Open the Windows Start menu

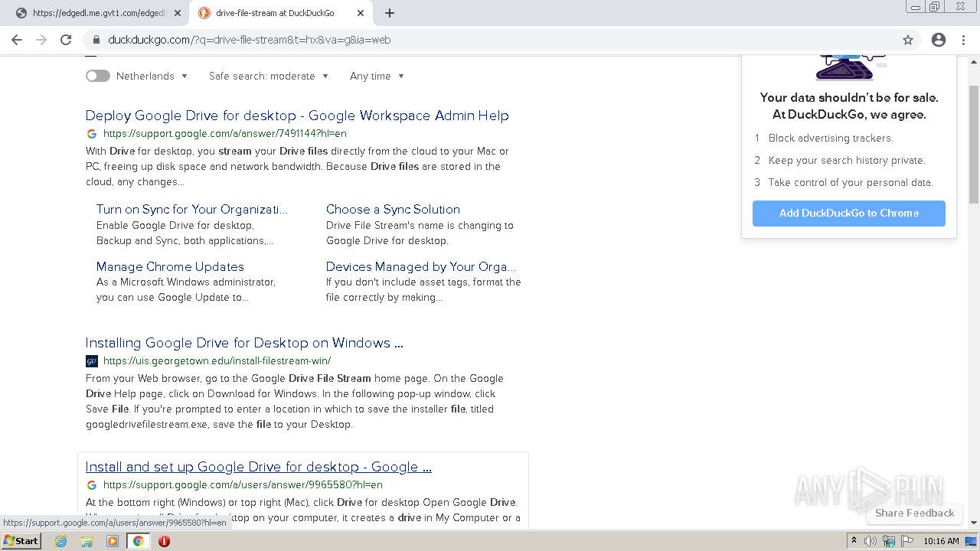click(21, 541)
